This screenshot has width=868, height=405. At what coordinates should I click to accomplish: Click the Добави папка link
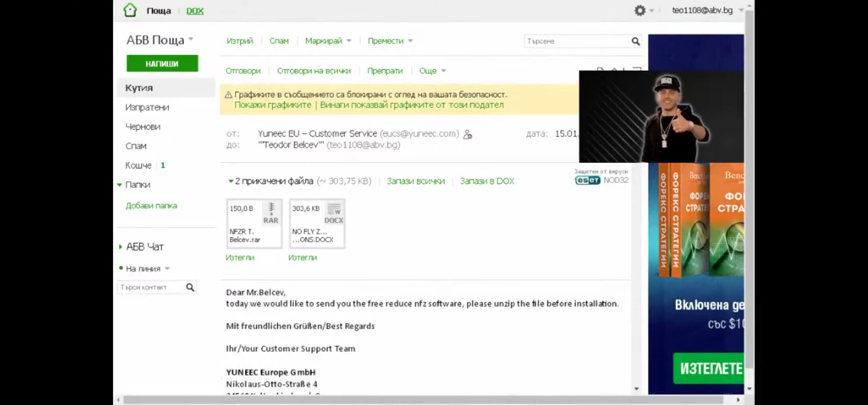pos(151,205)
